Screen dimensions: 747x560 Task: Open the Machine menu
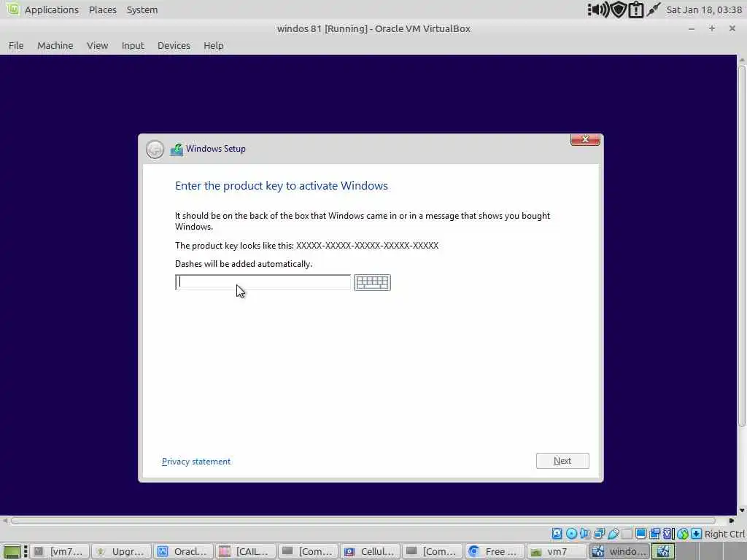tap(55, 45)
